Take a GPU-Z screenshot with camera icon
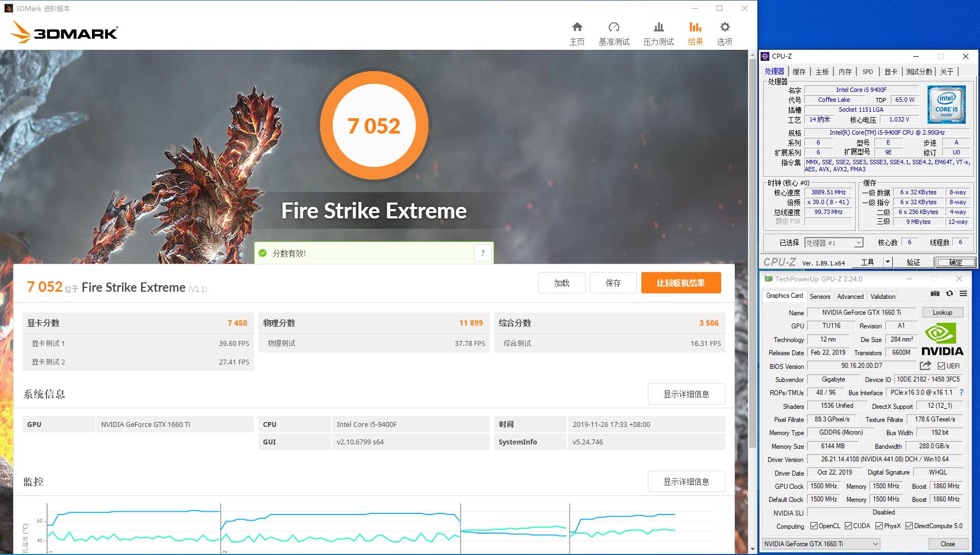980x555 pixels. 935,294
